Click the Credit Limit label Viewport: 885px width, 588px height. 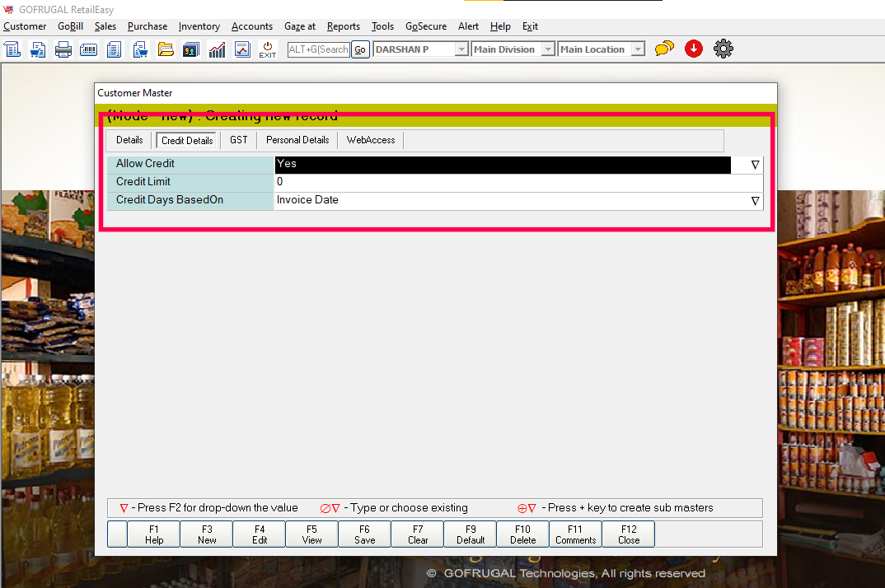pyautogui.click(x=143, y=182)
